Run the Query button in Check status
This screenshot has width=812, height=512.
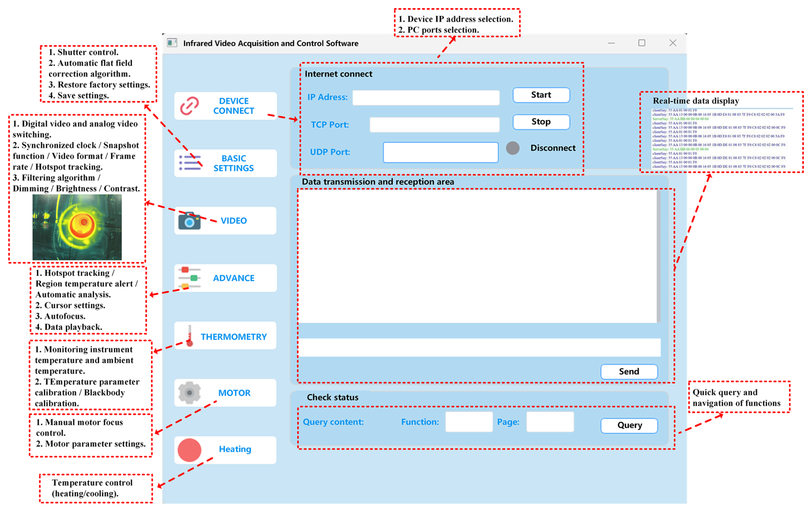pos(629,425)
